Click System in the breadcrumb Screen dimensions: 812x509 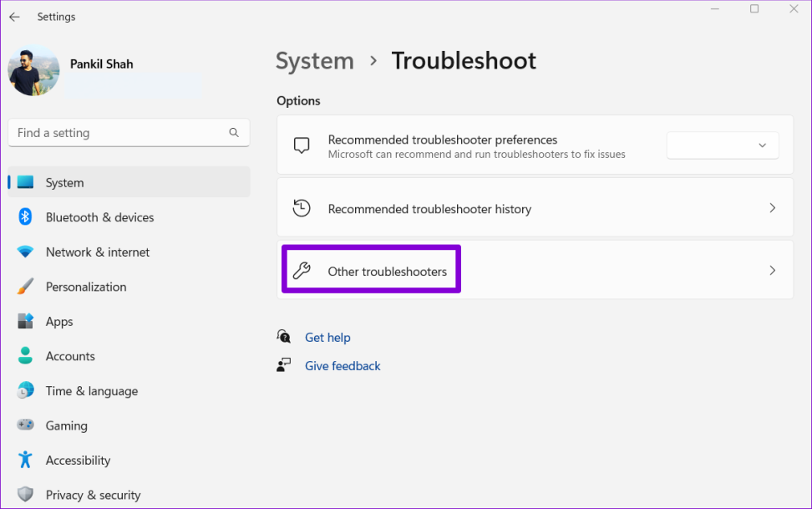(314, 60)
